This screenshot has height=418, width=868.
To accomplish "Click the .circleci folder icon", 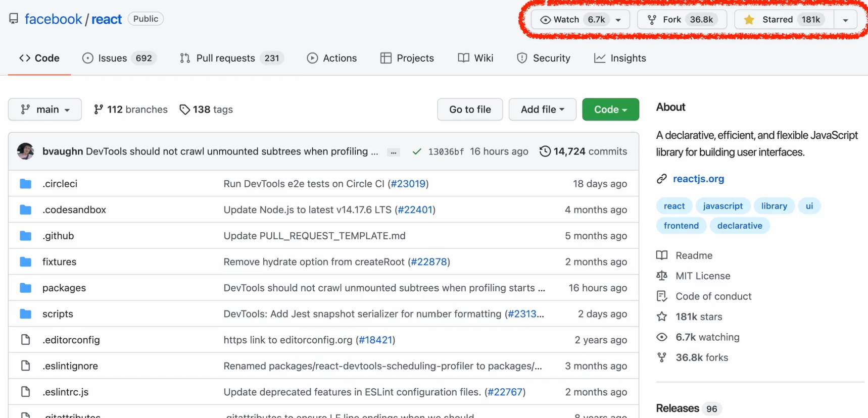I will coord(25,184).
